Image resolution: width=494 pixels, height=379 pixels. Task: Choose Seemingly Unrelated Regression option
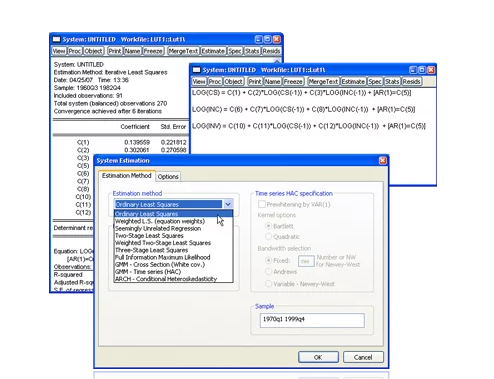point(173,228)
